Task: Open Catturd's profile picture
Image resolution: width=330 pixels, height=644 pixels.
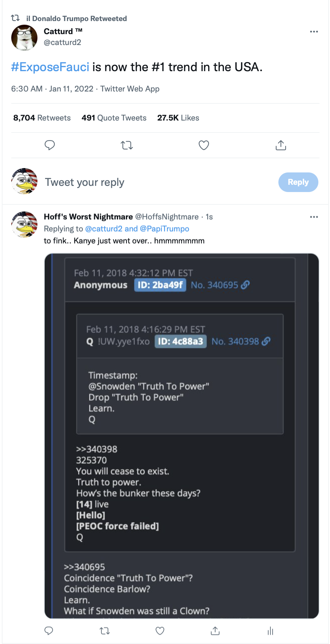Action: (24, 37)
